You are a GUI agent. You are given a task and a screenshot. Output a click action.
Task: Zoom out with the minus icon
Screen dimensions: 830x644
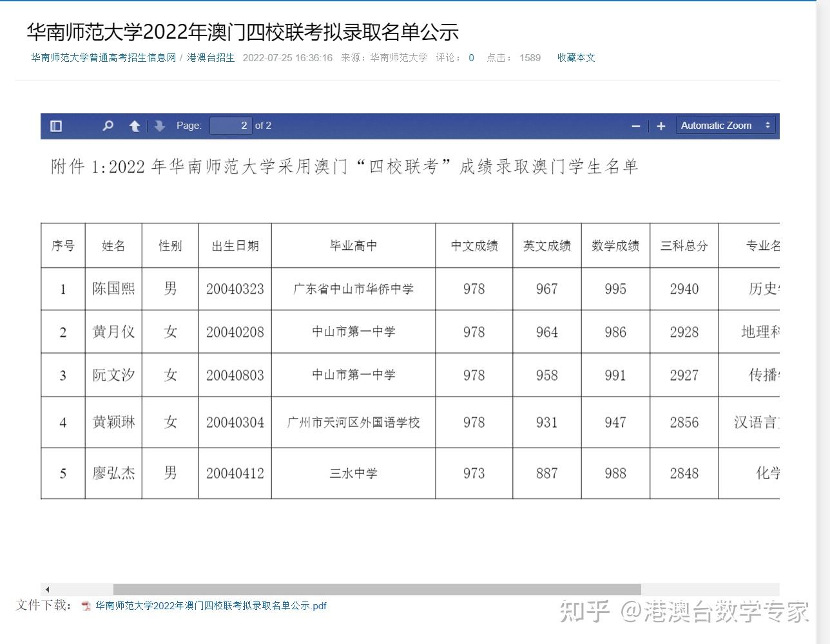pos(635,126)
